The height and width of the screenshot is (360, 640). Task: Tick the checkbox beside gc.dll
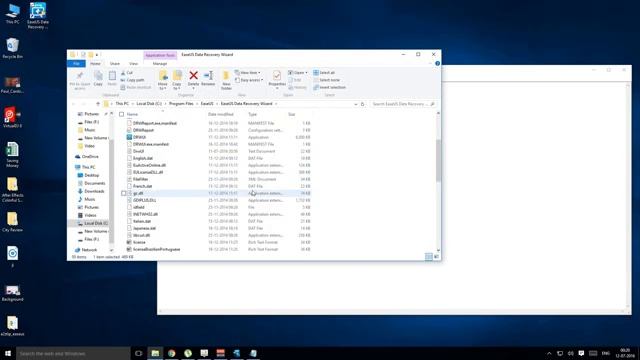[124, 193]
